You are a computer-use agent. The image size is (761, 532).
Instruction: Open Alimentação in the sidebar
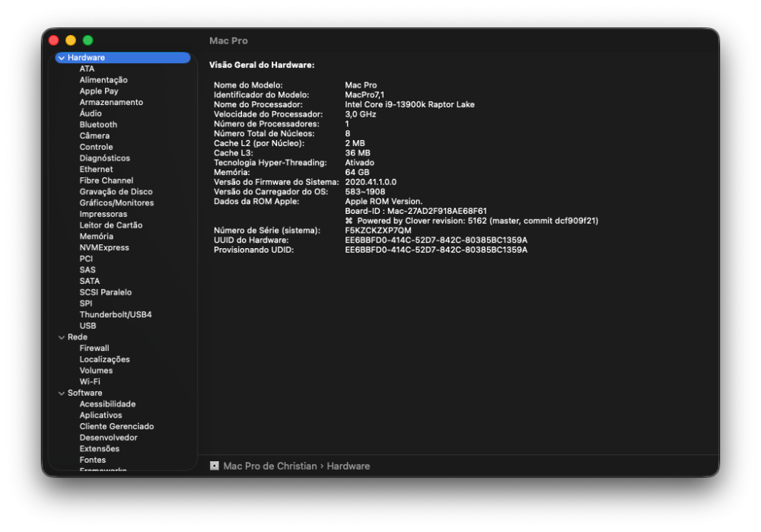(103, 80)
